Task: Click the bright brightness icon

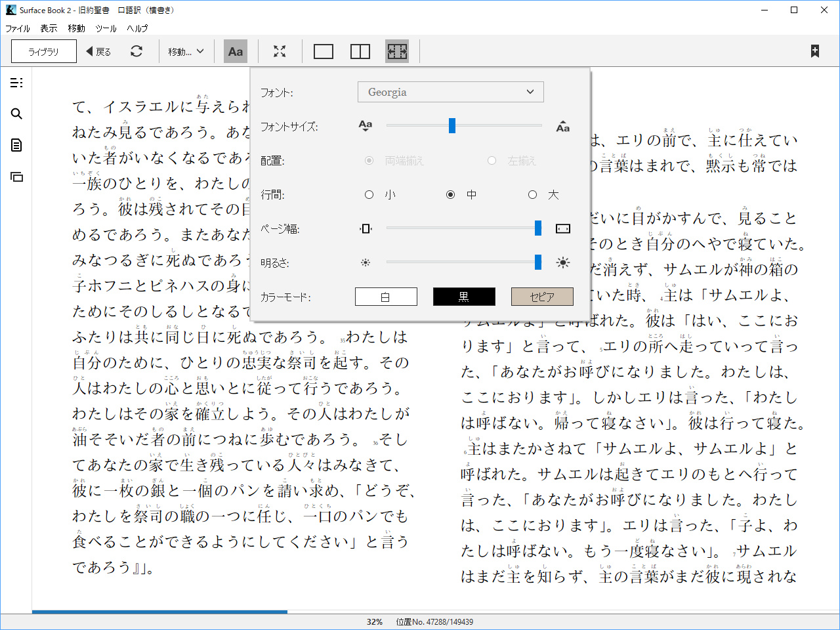Action: pyautogui.click(x=563, y=262)
